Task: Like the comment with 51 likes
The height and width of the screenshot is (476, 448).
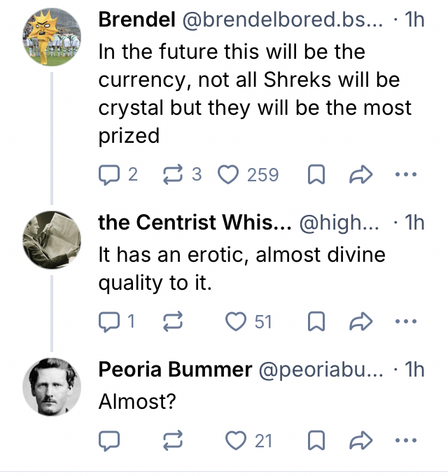Action: [235, 321]
